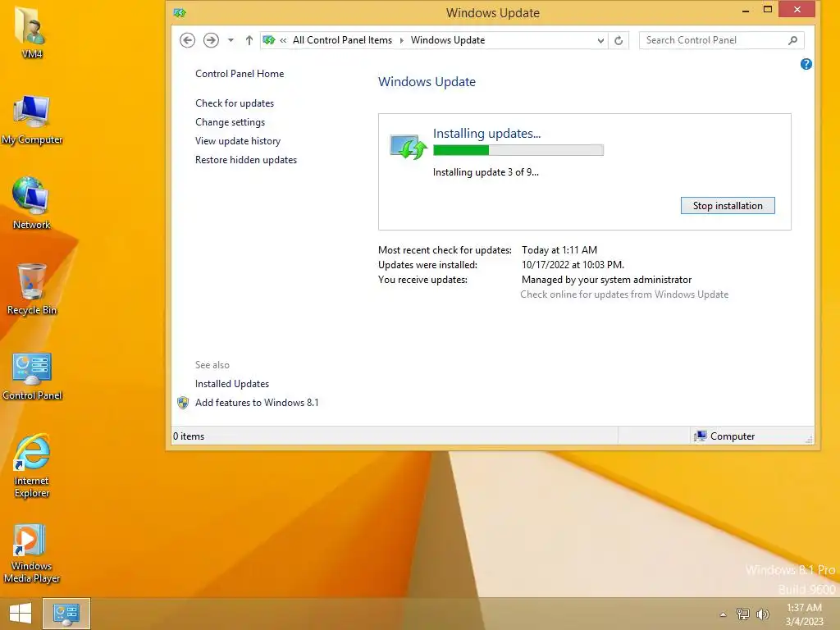
Task: Click All Control Panel Items breadcrumb
Action: (342, 40)
